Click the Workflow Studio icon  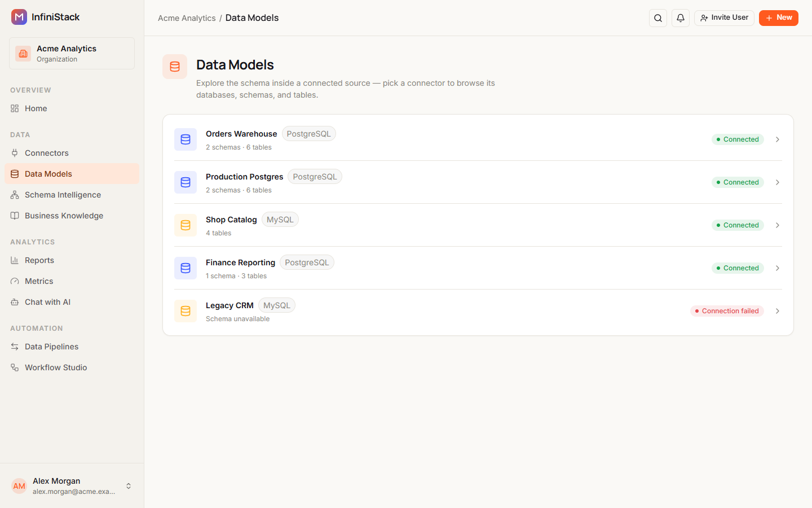(x=15, y=367)
